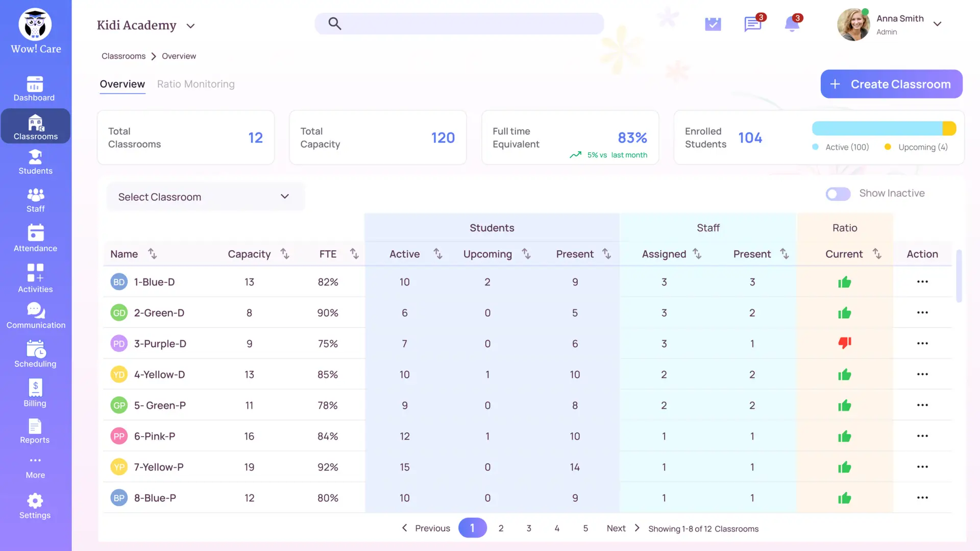Switch to Ratio Monitoring tab
Screen dimensions: 980x551
[x=196, y=84]
